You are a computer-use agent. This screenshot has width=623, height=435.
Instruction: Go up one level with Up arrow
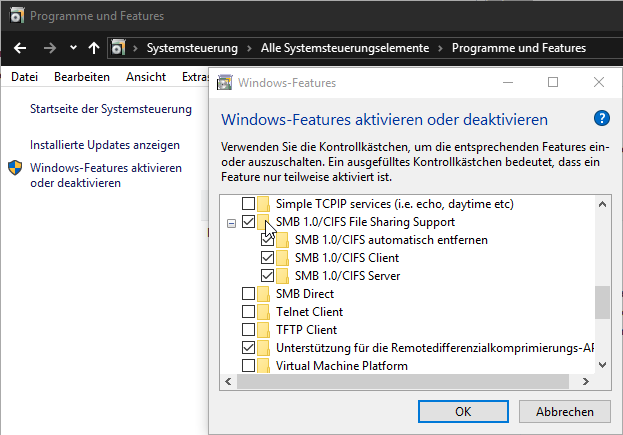pos(94,48)
